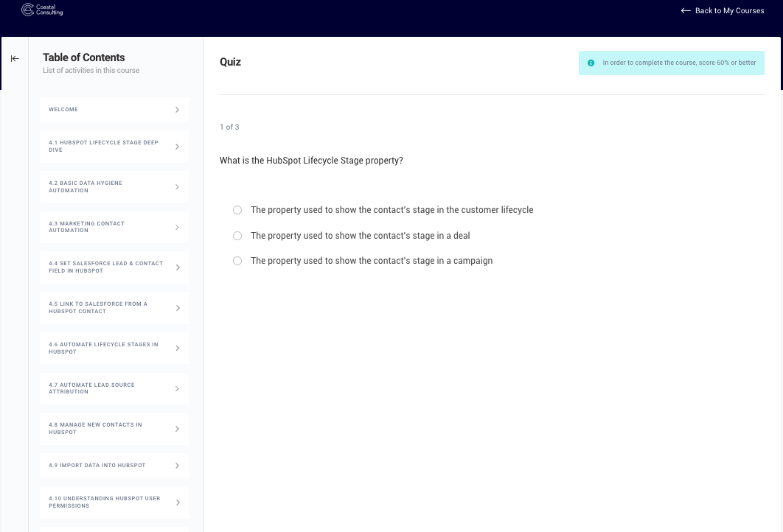783x532 pixels.
Task: Expand chevron for 4.3 Marketing Contact Automation
Action: [177, 228]
